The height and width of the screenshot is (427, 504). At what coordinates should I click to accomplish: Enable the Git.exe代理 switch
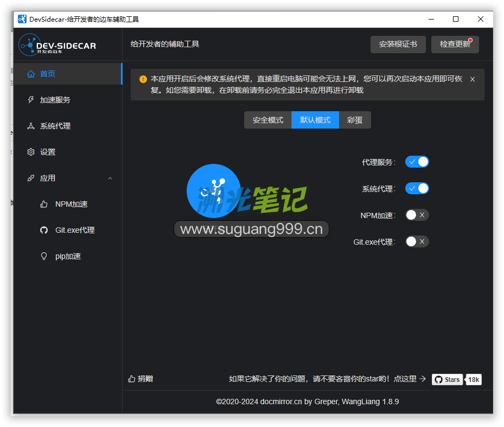click(x=417, y=241)
